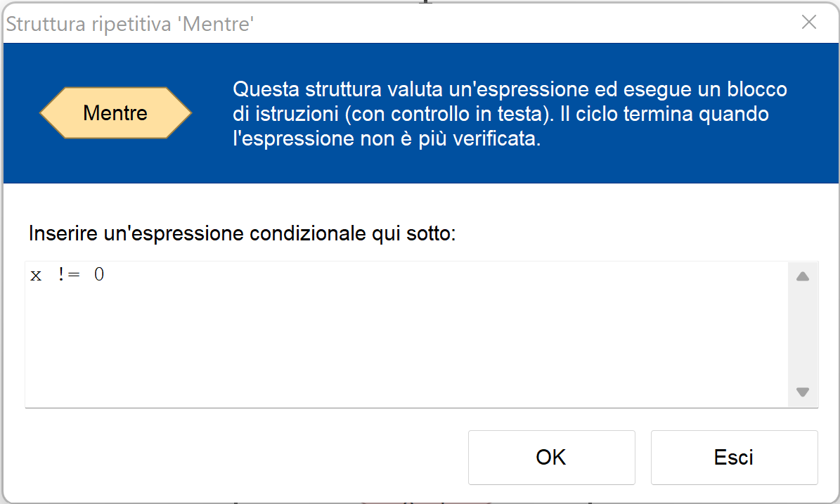The image size is (840, 504).
Task: Click the blank white area left of OK
Action: [246, 458]
